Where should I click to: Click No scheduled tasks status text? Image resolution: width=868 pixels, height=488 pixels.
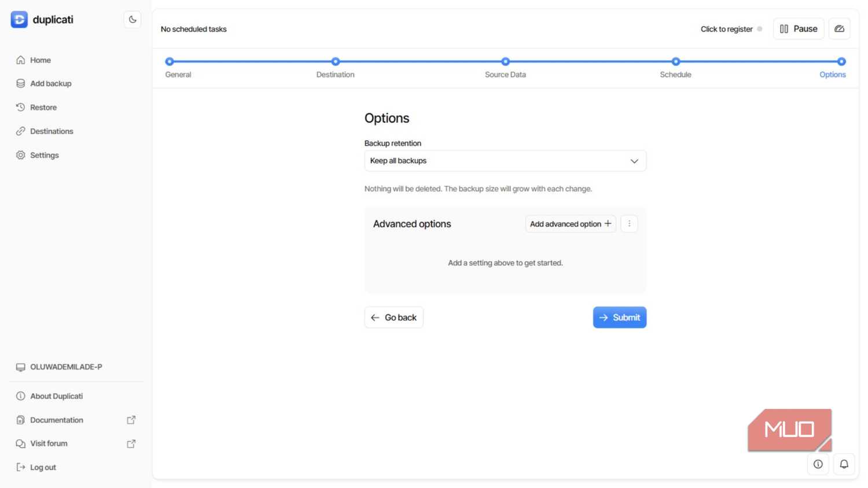(194, 29)
